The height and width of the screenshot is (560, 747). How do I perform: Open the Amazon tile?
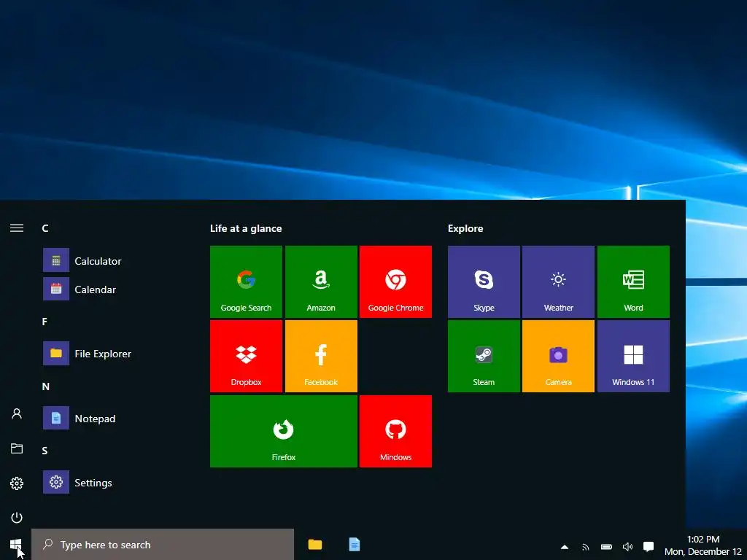click(x=321, y=281)
